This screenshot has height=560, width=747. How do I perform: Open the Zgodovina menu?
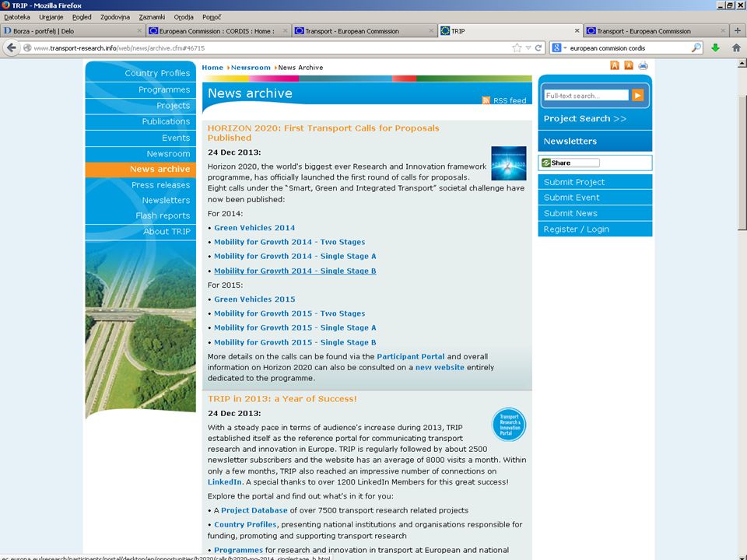[x=115, y=17]
